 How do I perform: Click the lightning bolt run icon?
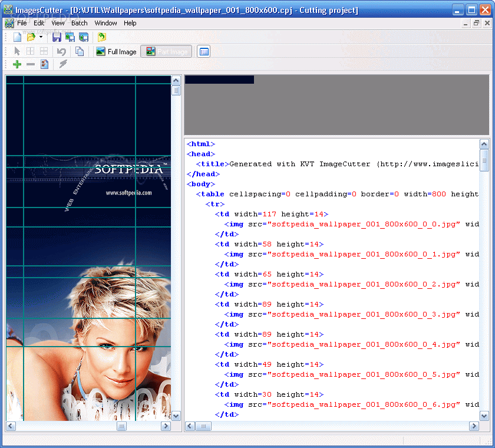(x=63, y=64)
